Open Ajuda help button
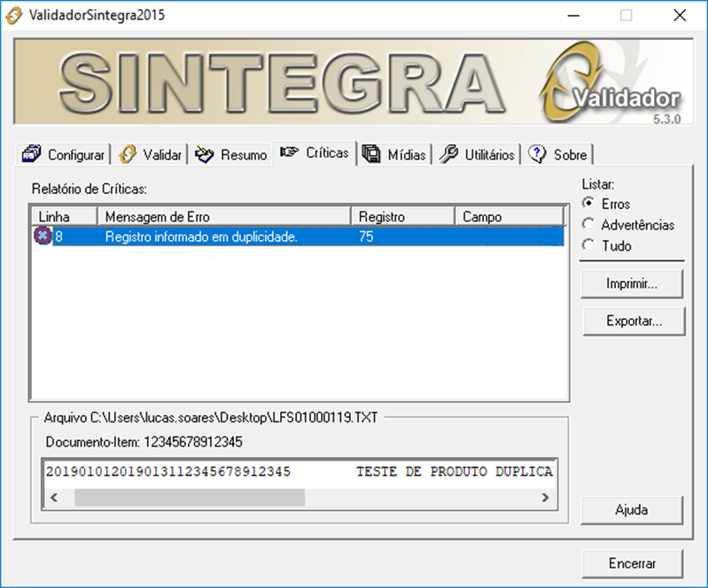 (632, 510)
